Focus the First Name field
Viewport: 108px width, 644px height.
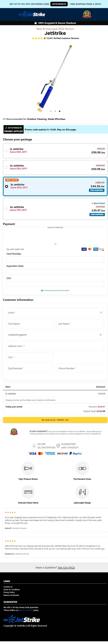pyautogui.click(x=30, y=324)
